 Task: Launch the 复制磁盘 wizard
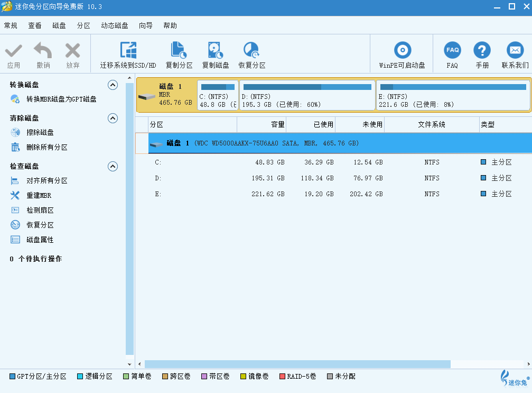click(x=216, y=51)
